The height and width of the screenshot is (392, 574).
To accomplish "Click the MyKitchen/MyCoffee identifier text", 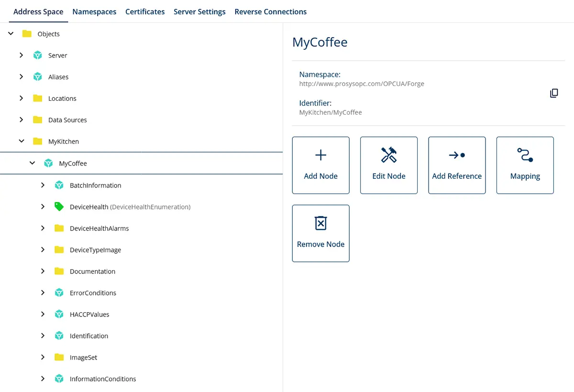I will [x=331, y=112].
